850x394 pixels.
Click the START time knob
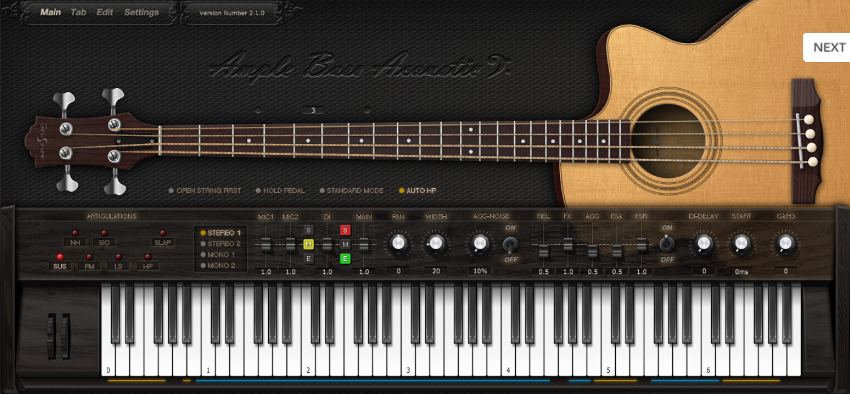point(741,244)
